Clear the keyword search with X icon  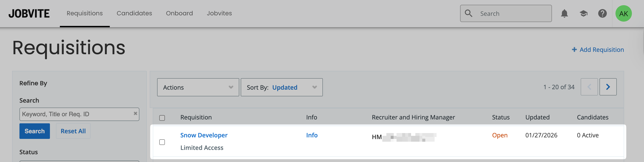click(x=135, y=113)
